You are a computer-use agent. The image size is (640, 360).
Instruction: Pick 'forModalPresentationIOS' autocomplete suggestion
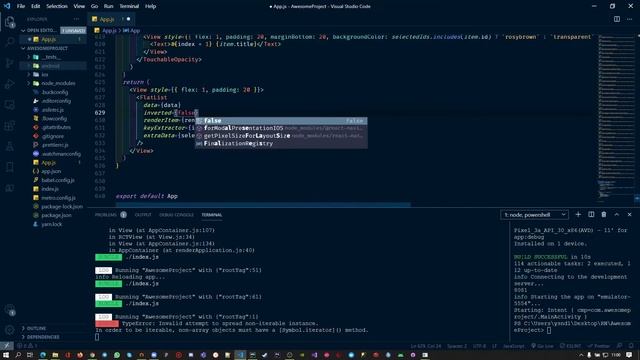point(281,128)
